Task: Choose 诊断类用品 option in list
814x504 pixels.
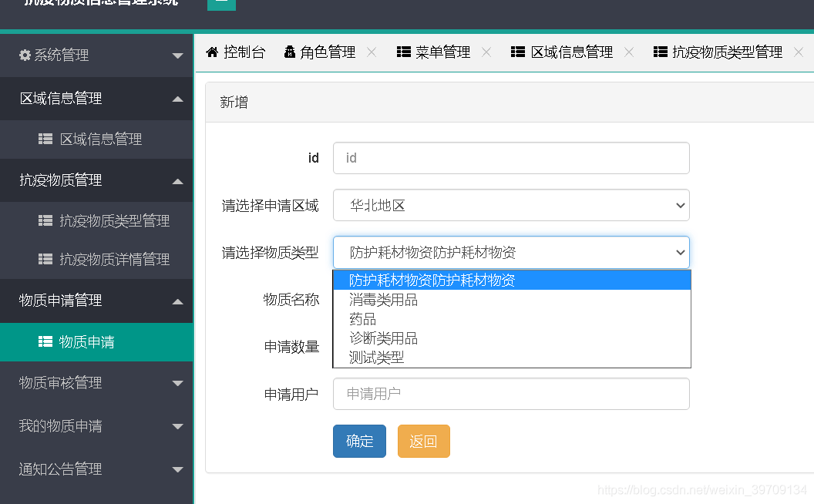Action: tap(383, 338)
